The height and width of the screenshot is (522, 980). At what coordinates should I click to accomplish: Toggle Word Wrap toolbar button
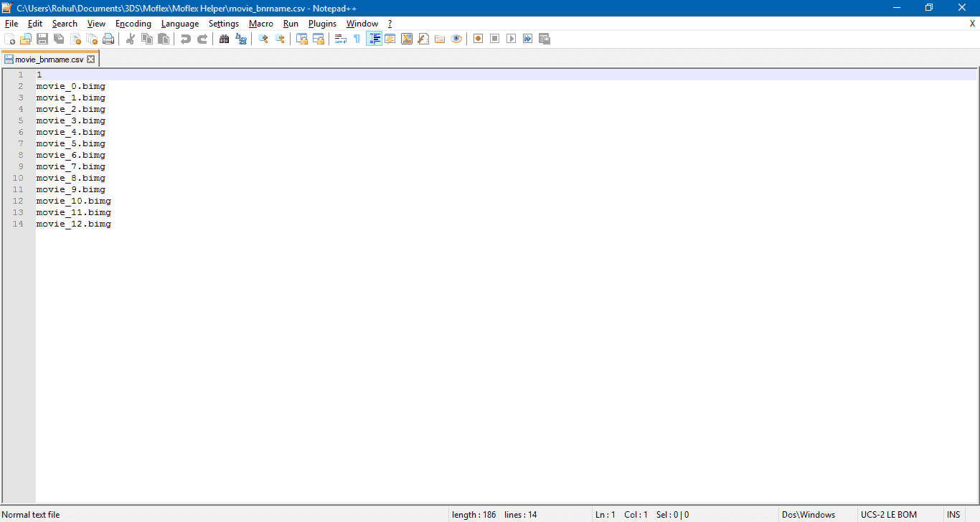[x=341, y=39]
